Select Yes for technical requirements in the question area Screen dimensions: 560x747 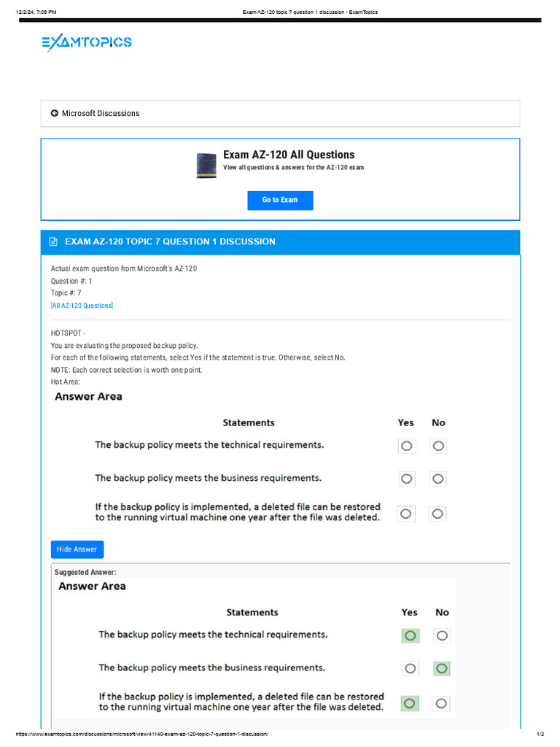[407, 446]
